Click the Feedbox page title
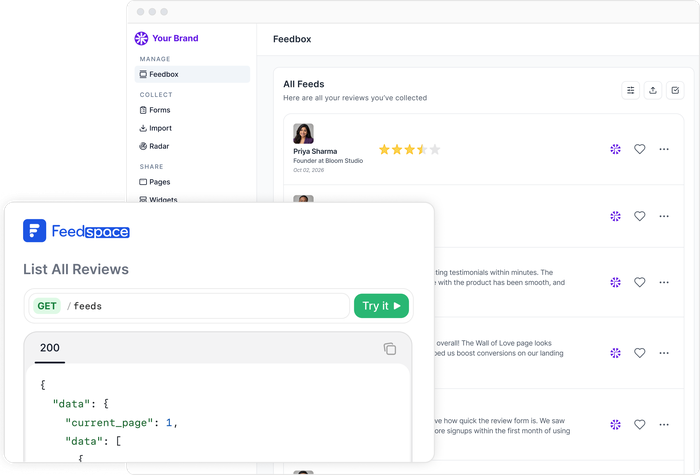Viewport: 700px width, 475px height. pyautogui.click(x=292, y=39)
